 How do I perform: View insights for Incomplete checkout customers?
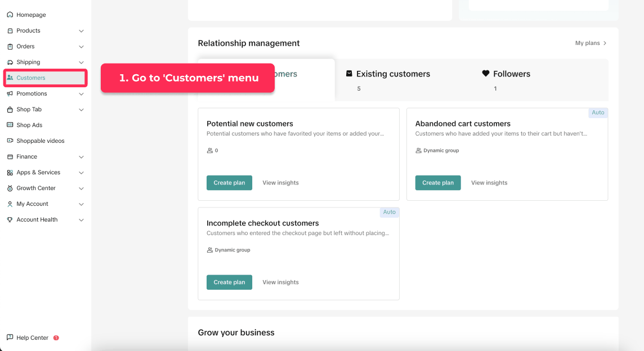click(x=280, y=282)
